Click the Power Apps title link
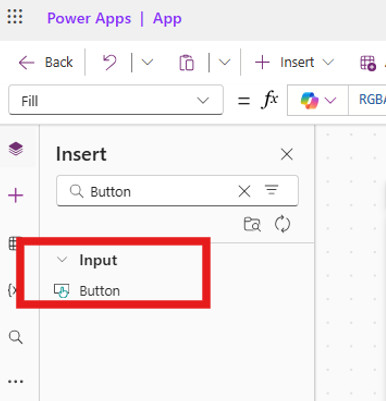 (89, 18)
